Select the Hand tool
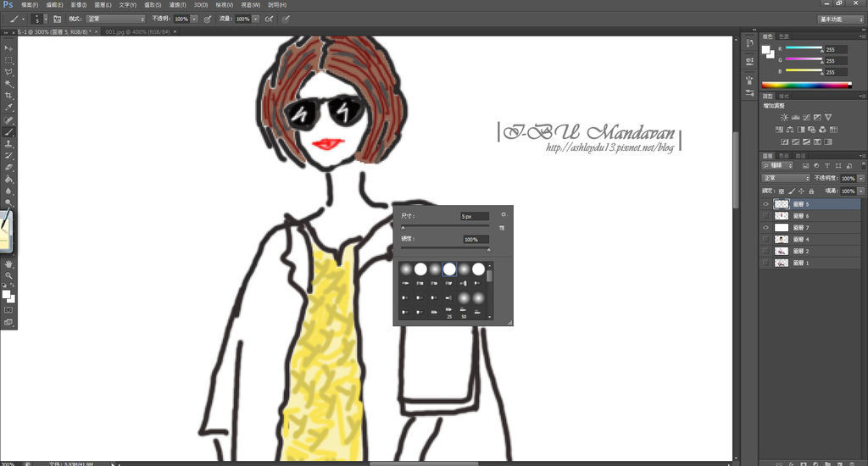The height and width of the screenshot is (466, 868). (8, 264)
